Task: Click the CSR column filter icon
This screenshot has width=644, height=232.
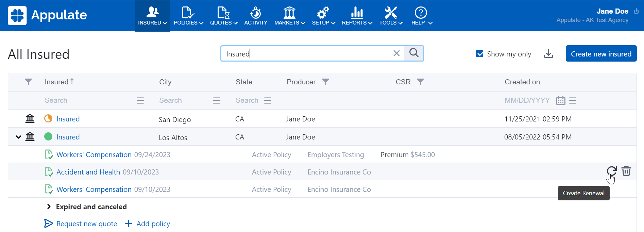Action: pos(420,82)
